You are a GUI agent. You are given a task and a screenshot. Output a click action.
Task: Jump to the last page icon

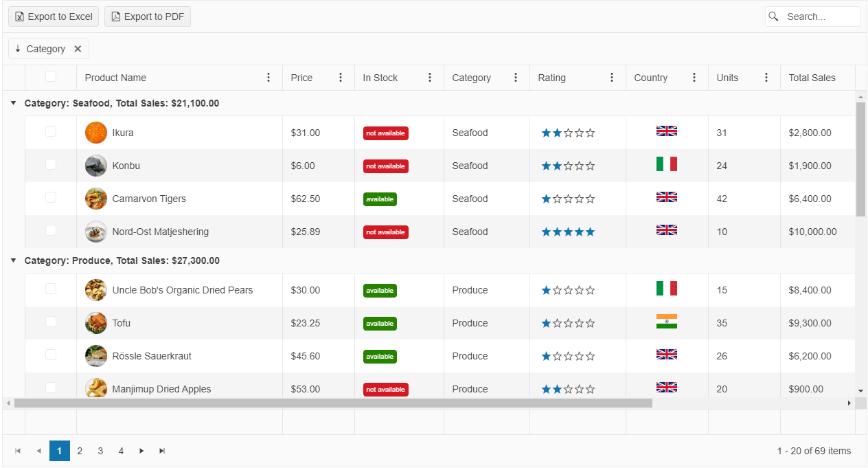point(162,451)
